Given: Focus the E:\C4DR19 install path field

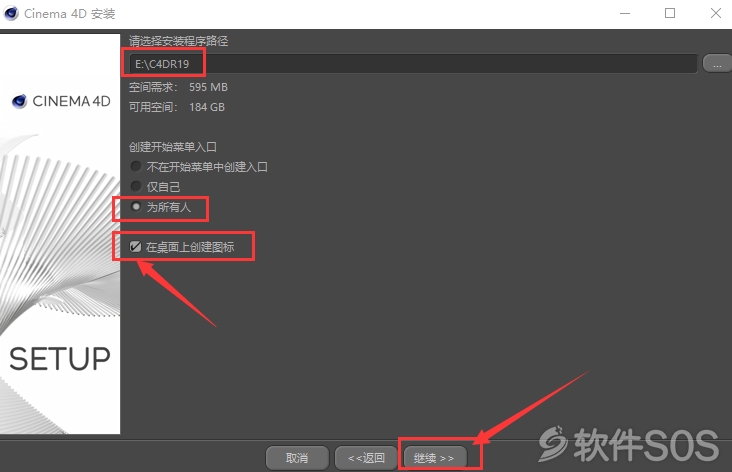Looking at the screenshot, I should (413, 64).
